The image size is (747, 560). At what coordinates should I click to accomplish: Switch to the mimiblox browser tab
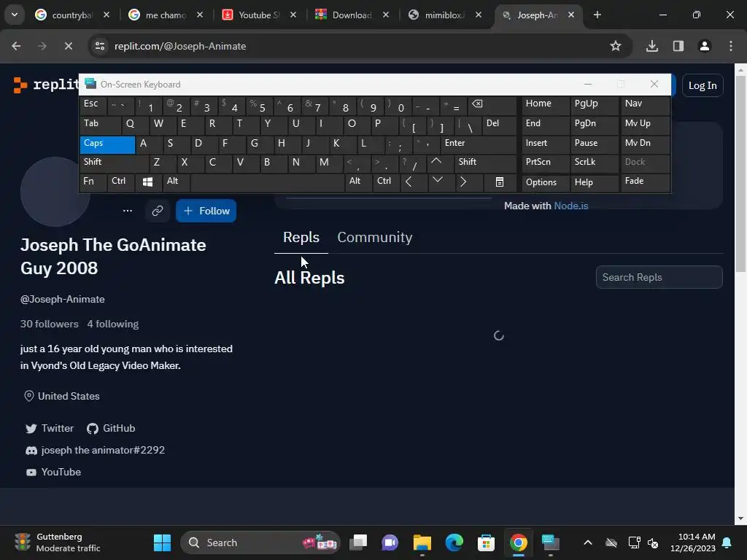tap(444, 15)
